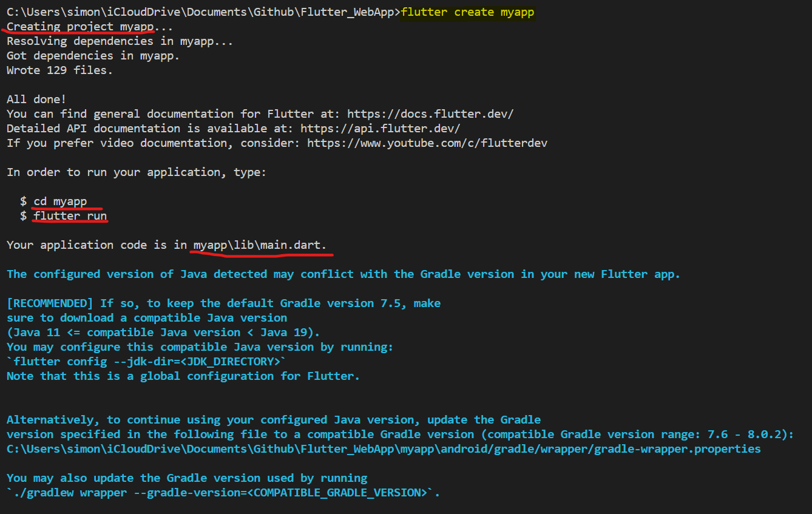
Task: Open the docs.flutter.dev documentation link
Action: 431,114
